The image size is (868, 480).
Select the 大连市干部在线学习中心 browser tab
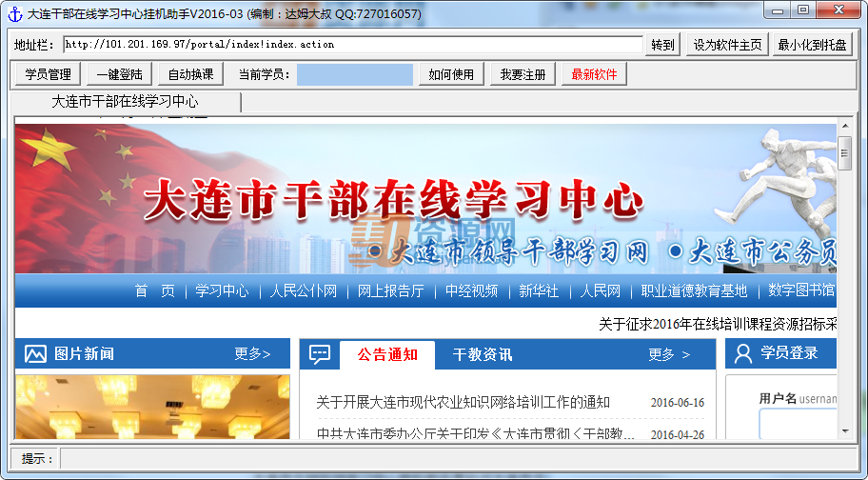tap(126, 102)
